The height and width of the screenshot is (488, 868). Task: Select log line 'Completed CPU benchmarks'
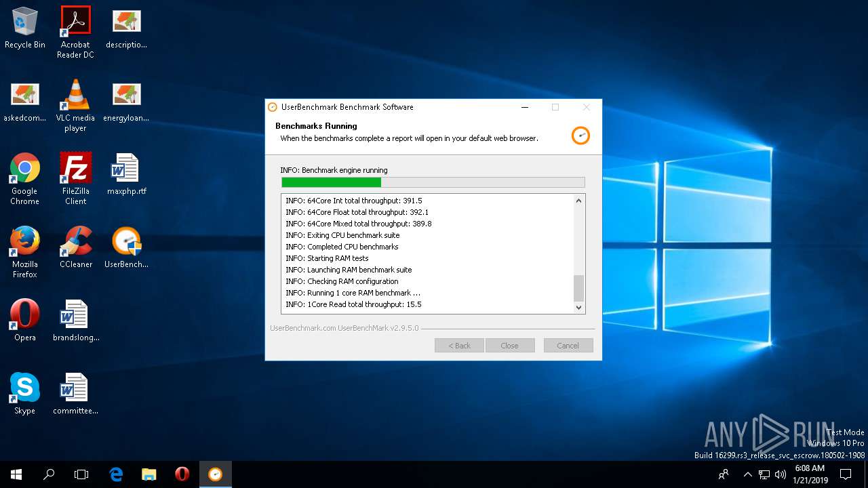(x=342, y=247)
